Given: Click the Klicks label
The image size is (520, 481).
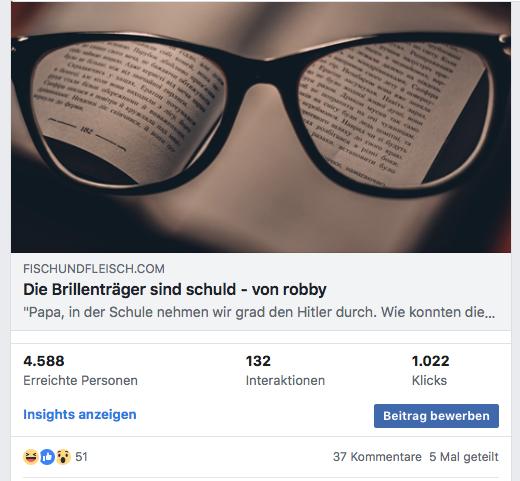Looking at the screenshot, I should [429, 380].
